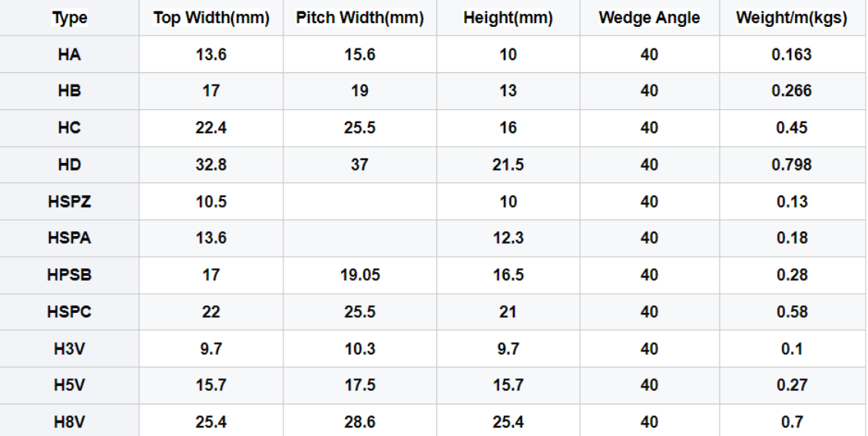Select the Height(mm) header cell
Screen dimensions: 868x436
[509, 18]
